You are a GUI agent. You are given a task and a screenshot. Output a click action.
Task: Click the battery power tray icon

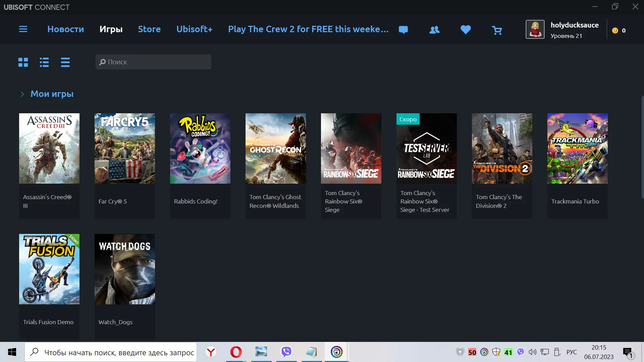(x=557, y=352)
